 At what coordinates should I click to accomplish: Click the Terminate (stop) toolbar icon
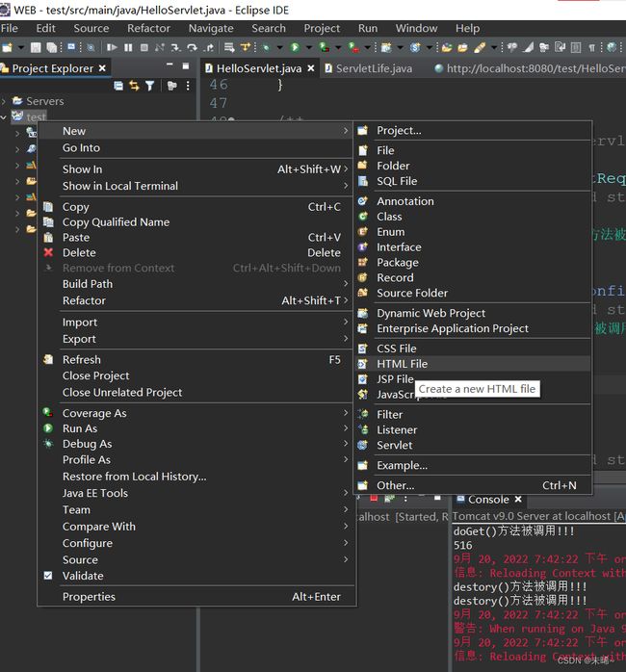click(144, 47)
